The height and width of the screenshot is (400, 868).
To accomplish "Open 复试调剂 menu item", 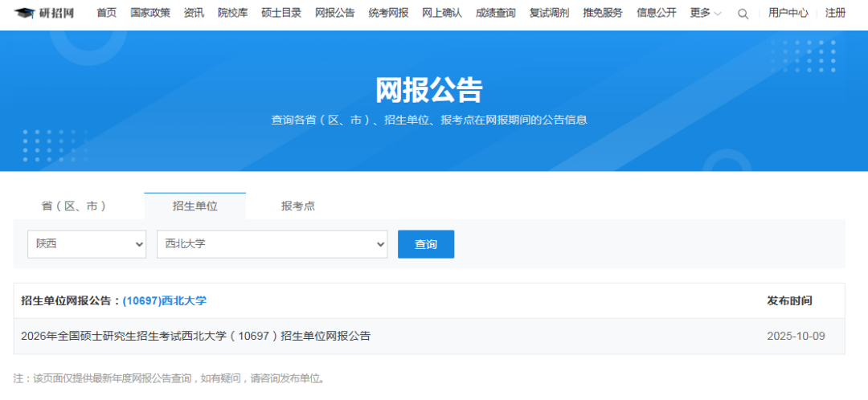I will pyautogui.click(x=549, y=14).
